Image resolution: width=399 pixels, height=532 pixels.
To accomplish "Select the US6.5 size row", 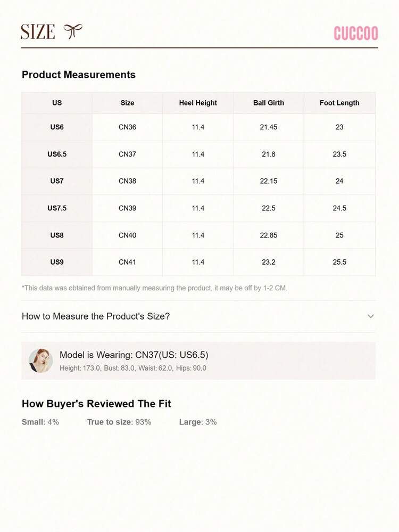I will [57, 154].
